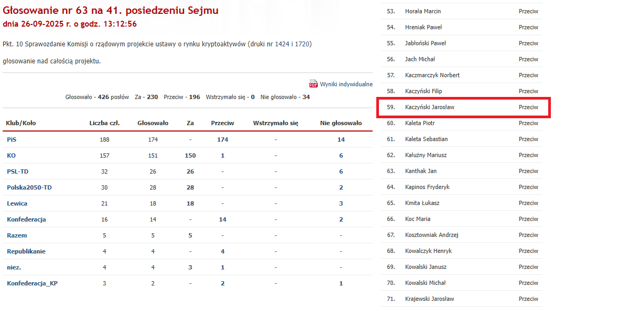Open the Wyniki indywidualne link

pyautogui.click(x=346, y=84)
